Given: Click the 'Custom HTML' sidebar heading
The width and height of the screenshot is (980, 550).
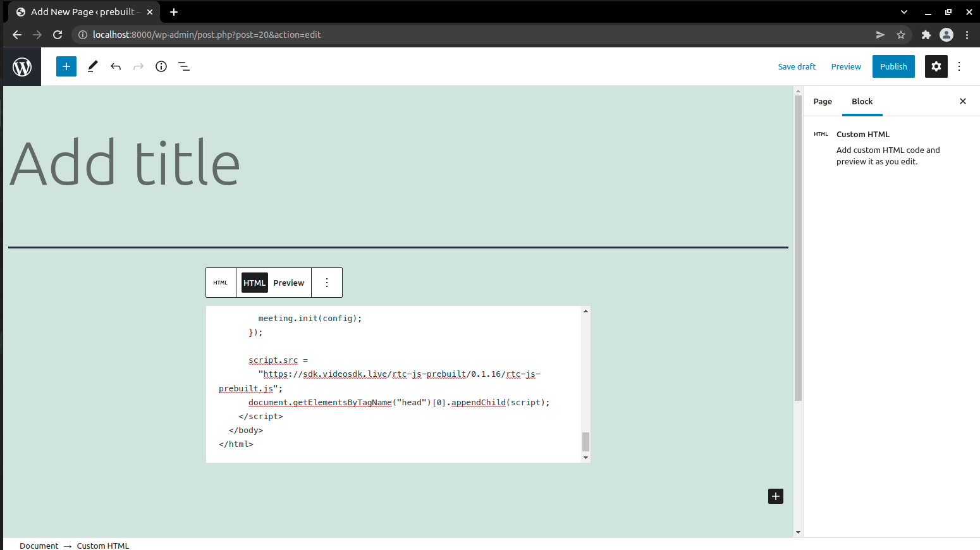Looking at the screenshot, I should pos(863,134).
